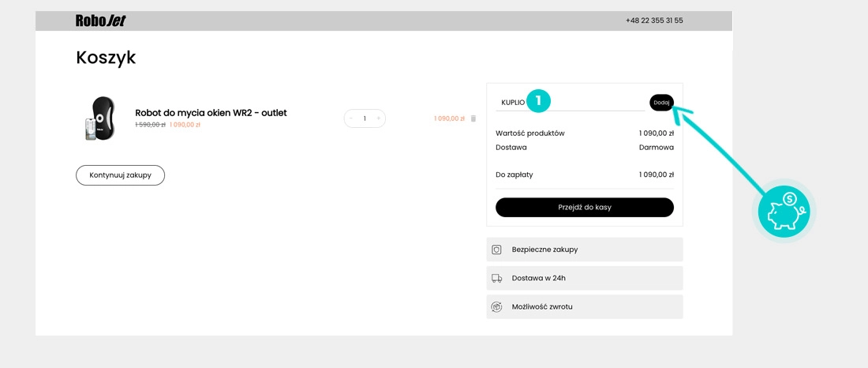Click the piggy bank savings icon
Viewport: 868px width, 368px height.
(x=784, y=212)
